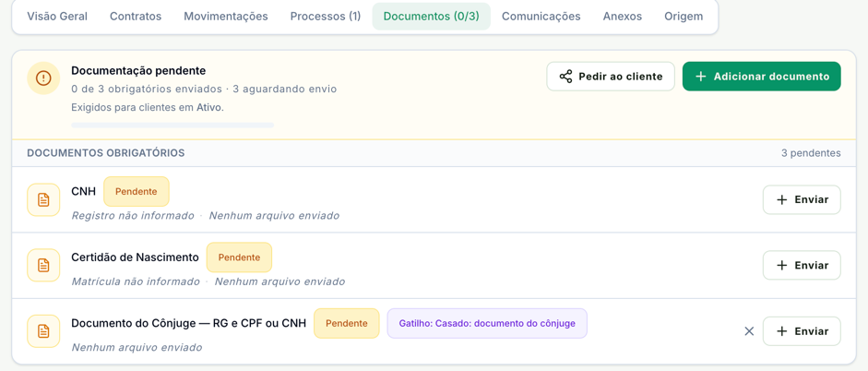Remove the Documento do Cônjuge requirement (X)
This screenshot has height=371, width=868.
point(749,331)
